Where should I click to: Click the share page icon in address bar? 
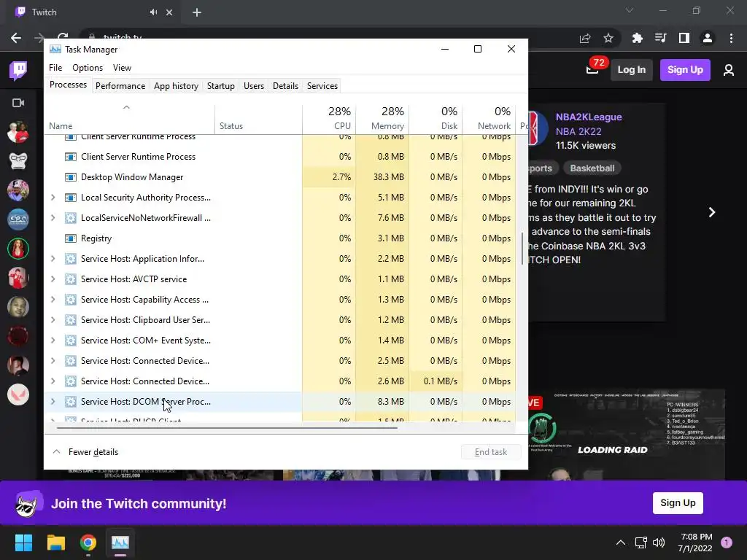point(585,38)
